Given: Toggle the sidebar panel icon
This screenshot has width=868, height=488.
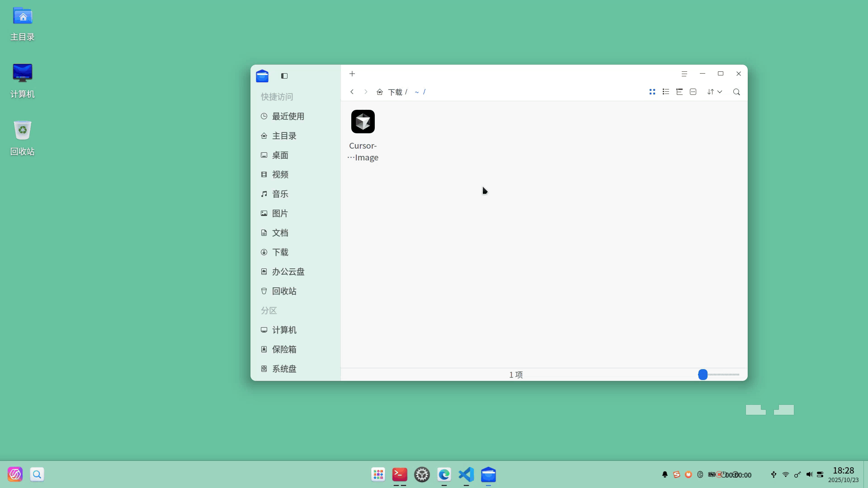Looking at the screenshot, I should coord(284,76).
